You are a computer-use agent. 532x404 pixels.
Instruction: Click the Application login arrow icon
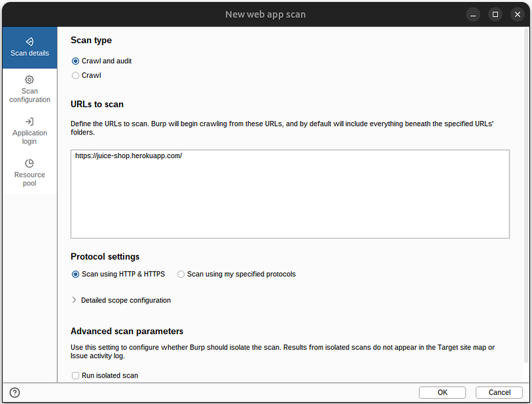click(x=29, y=122)
